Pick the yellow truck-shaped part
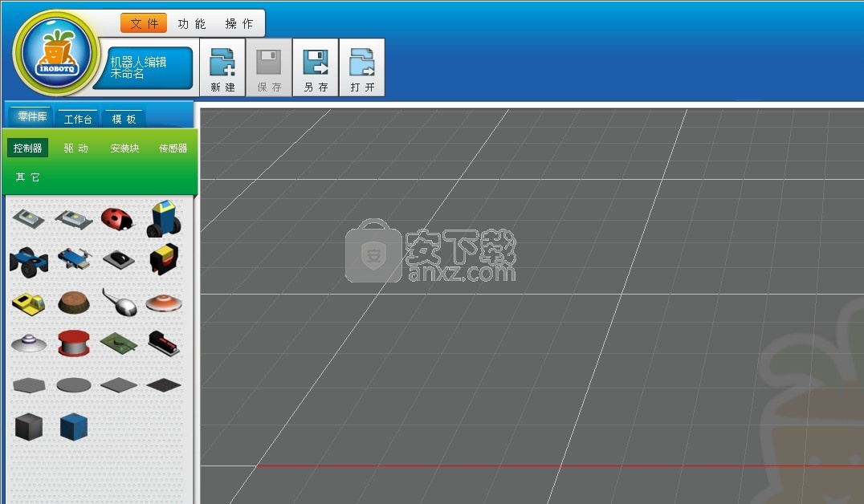This screenshot has height=504, width=864. coord(29,303)
